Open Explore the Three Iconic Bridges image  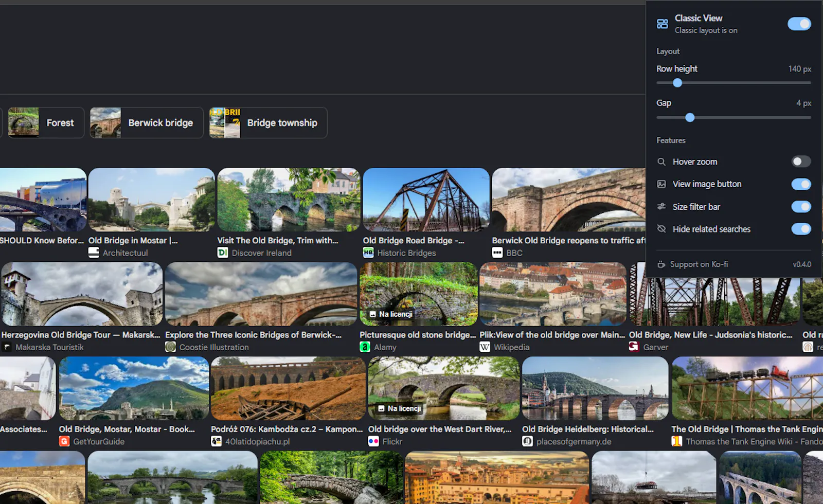click(x=261, y=294)
